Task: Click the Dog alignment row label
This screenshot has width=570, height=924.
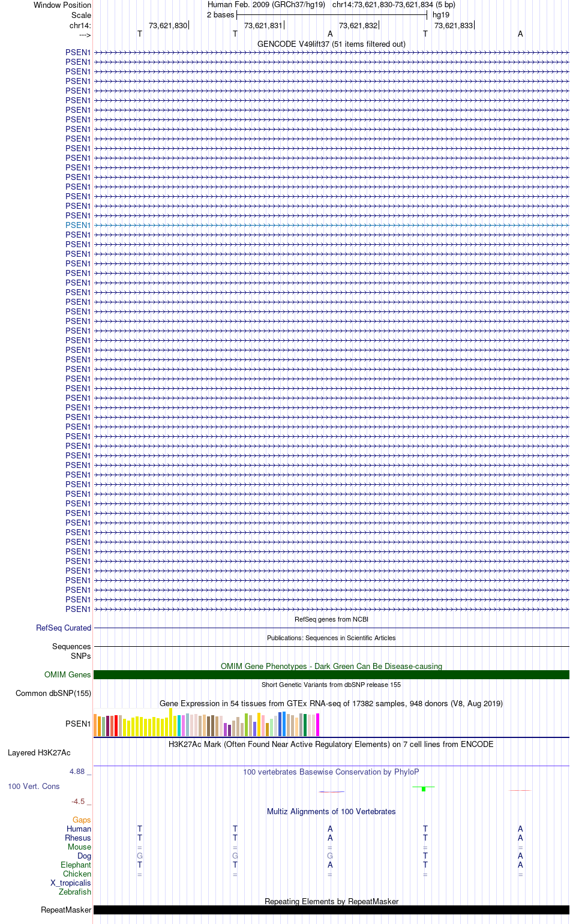Action: [84, 856]
